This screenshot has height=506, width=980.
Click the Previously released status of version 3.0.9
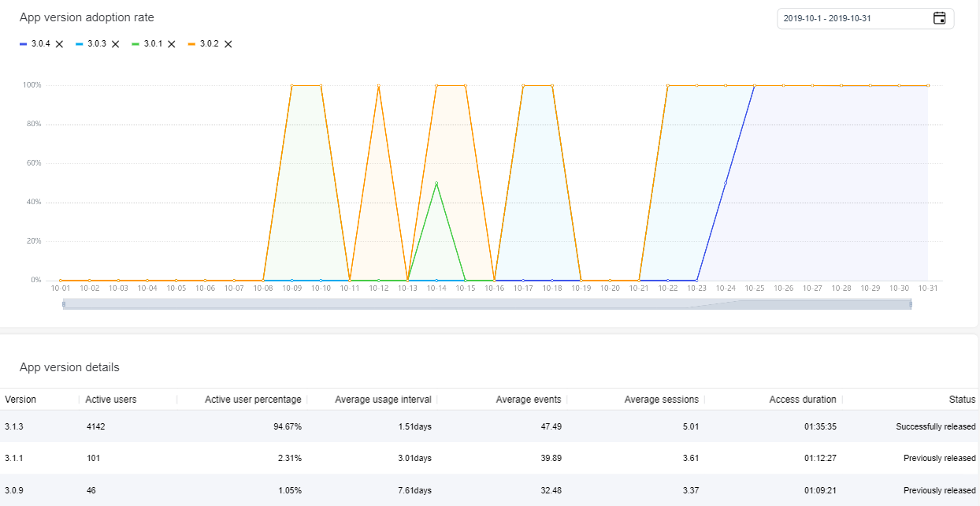coord(941,489)
